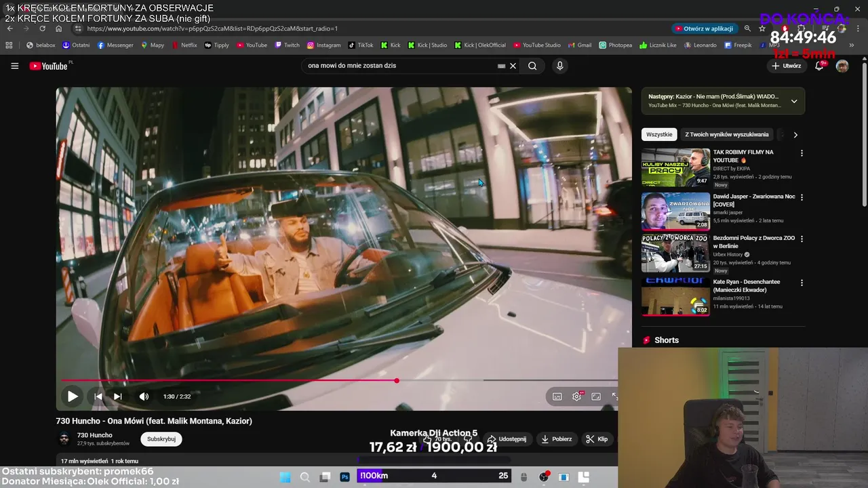Open Windows taskbar search

tap(305, 477)
